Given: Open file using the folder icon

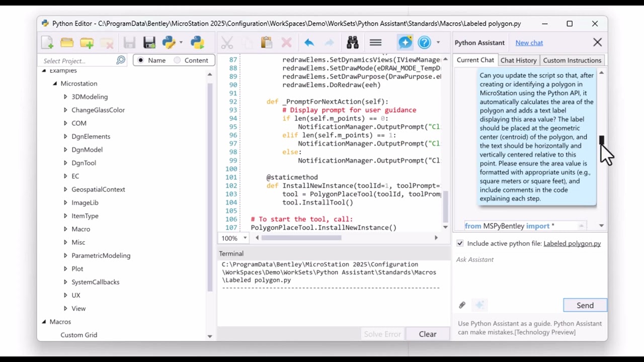Looking at the screenshot, I should [x=67, y=43].
